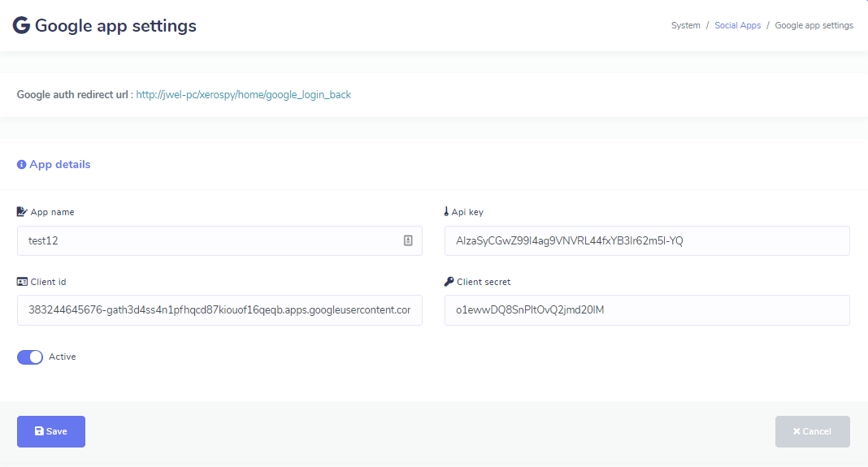Click the Google G logo icon
This screenshot has height=467, width=868.
[x=21, y=25]
